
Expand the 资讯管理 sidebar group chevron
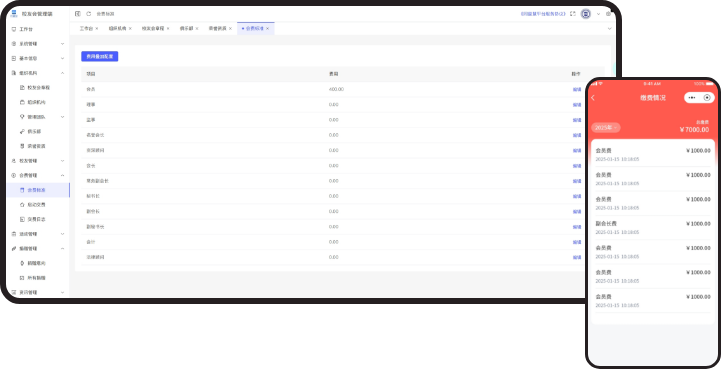pyautogui.click(x=63, y=292)
